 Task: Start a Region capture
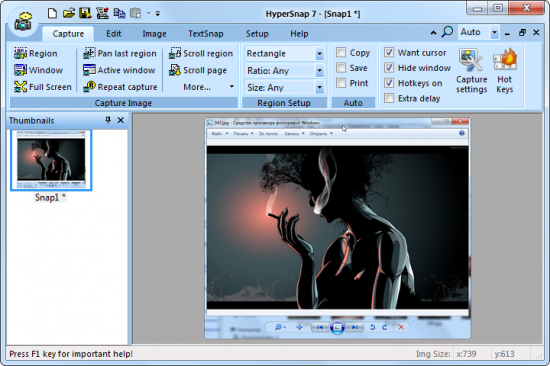(x=36, y=53)
